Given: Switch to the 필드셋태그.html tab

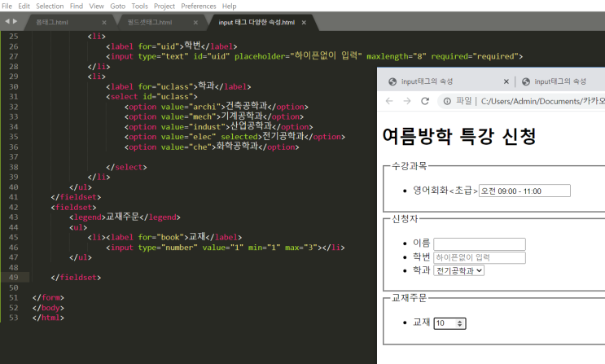Looking at the screenshot, I should (150, 22).
